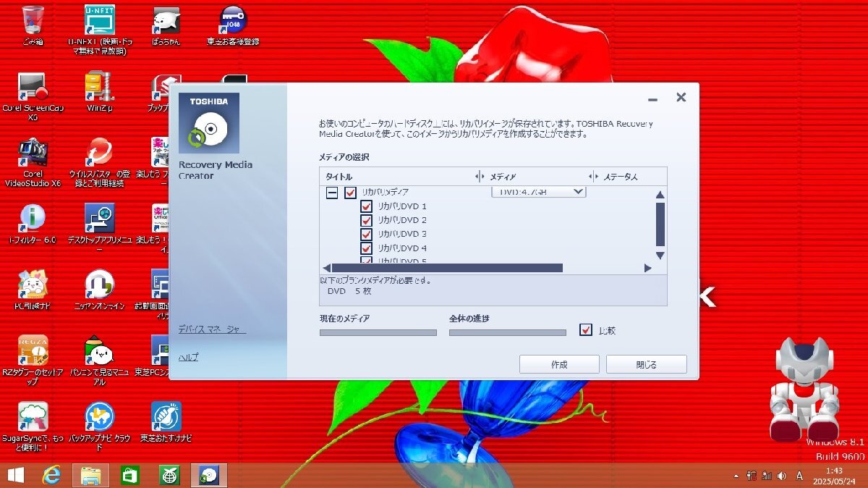Click the volume speaker tray icon
The image size is (868, 488).
tap(780, 476)
